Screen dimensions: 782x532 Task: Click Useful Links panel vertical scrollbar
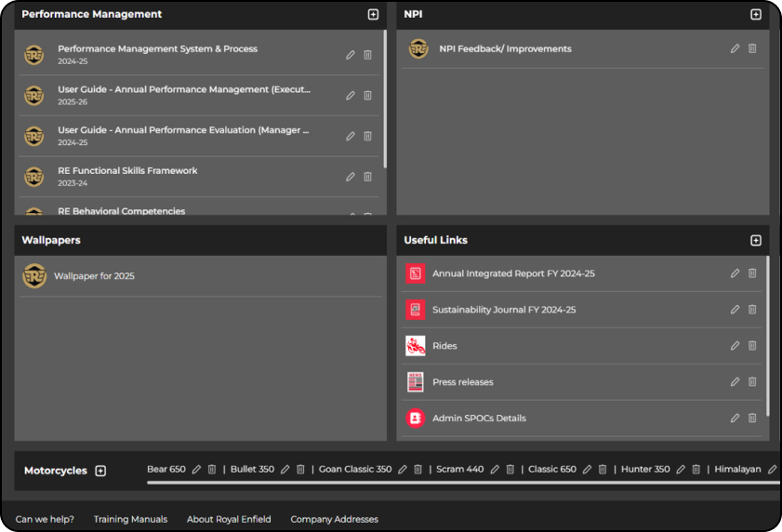coord(767,337)
